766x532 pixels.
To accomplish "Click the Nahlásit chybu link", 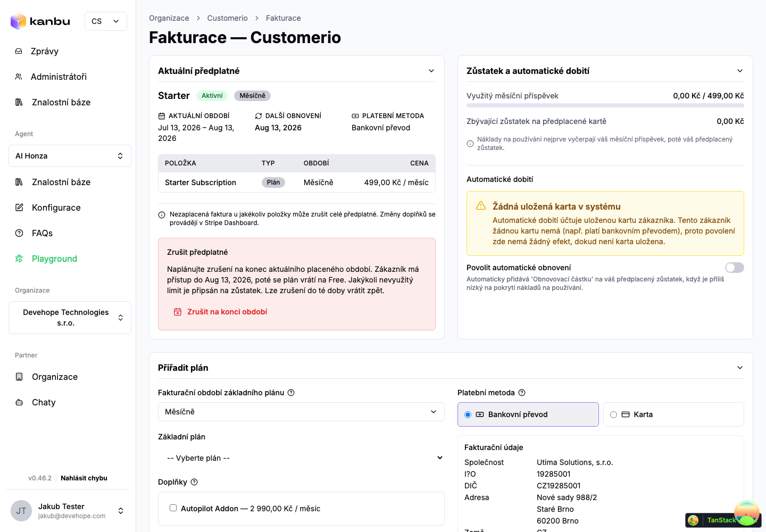I will [84, 478].
